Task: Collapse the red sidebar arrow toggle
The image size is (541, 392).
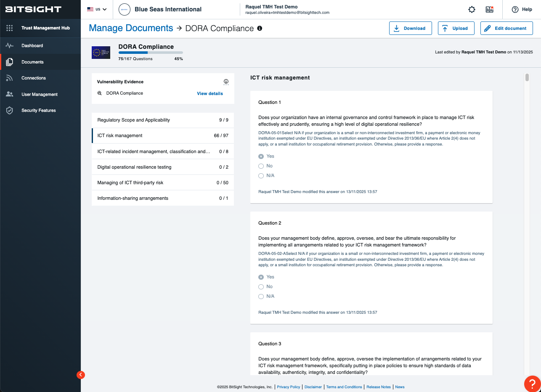Action: 80,375
